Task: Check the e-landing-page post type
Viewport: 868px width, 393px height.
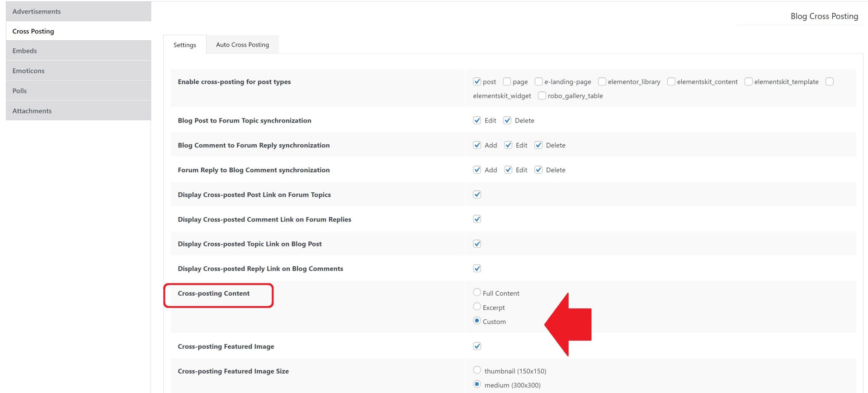Action: tap(538, 81)
